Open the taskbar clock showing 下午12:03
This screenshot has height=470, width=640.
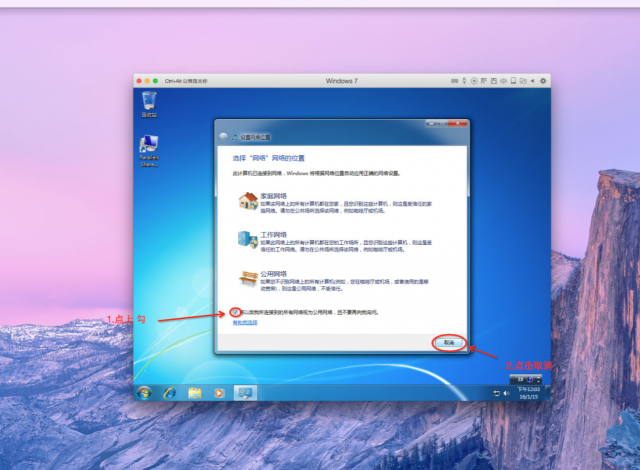[x=529, y=393]
